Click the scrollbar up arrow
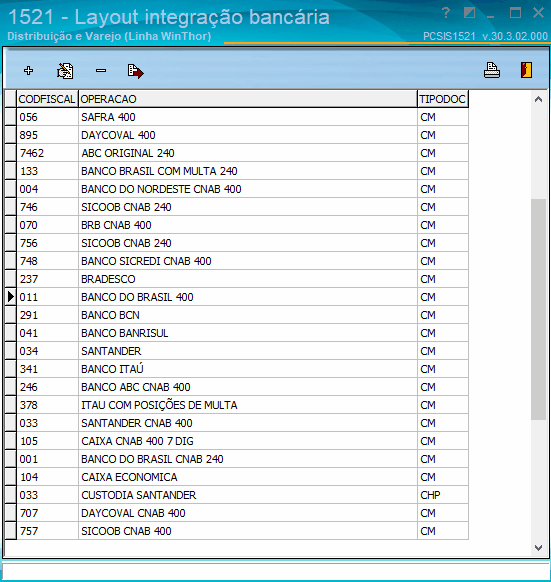The height and width of the screenshot is (582, 551). [538, 99]
